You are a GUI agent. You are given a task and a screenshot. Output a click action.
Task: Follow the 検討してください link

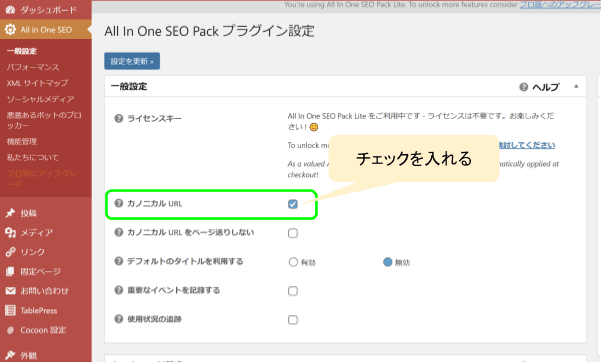coord(527,145)
